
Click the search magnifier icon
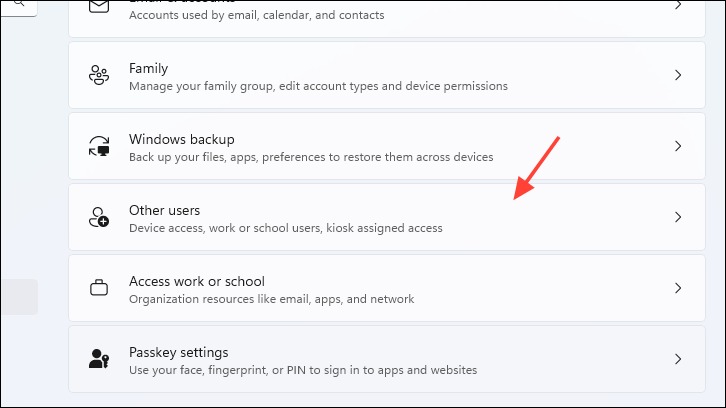click(x=19, y=3)
